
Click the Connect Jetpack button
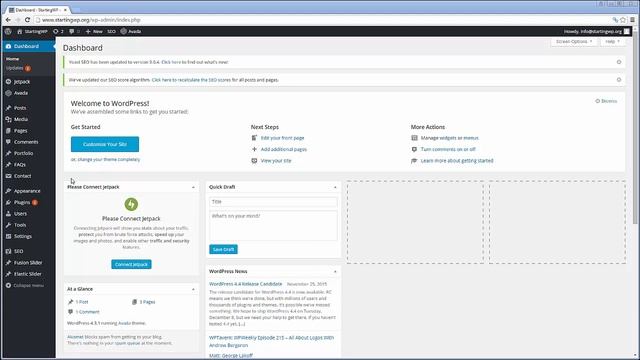pos(131,264)
